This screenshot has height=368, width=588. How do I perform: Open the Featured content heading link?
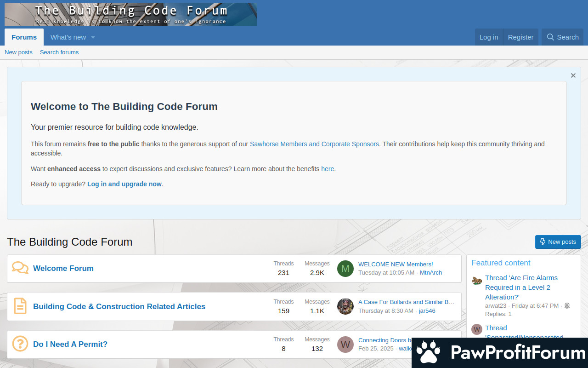point(501,263)
